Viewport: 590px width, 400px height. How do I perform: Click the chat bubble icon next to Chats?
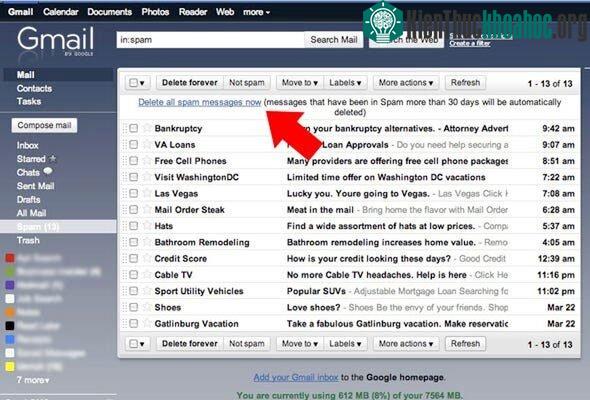point(48,172)
